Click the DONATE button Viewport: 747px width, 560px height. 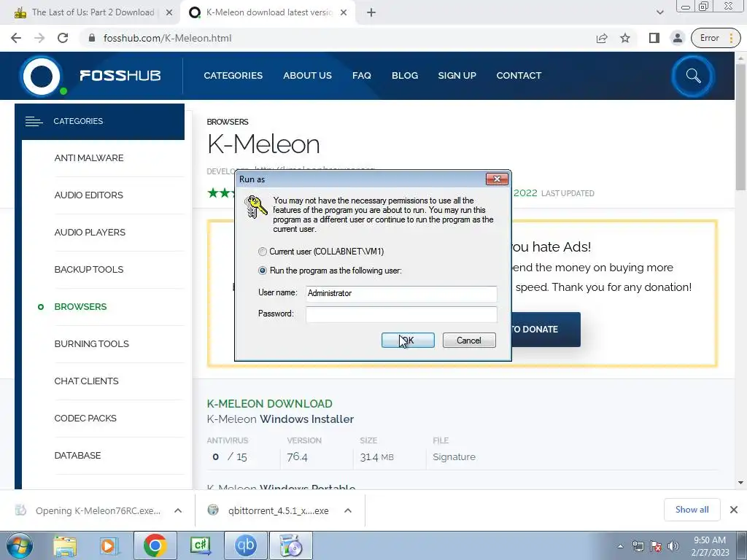(546, 329)
